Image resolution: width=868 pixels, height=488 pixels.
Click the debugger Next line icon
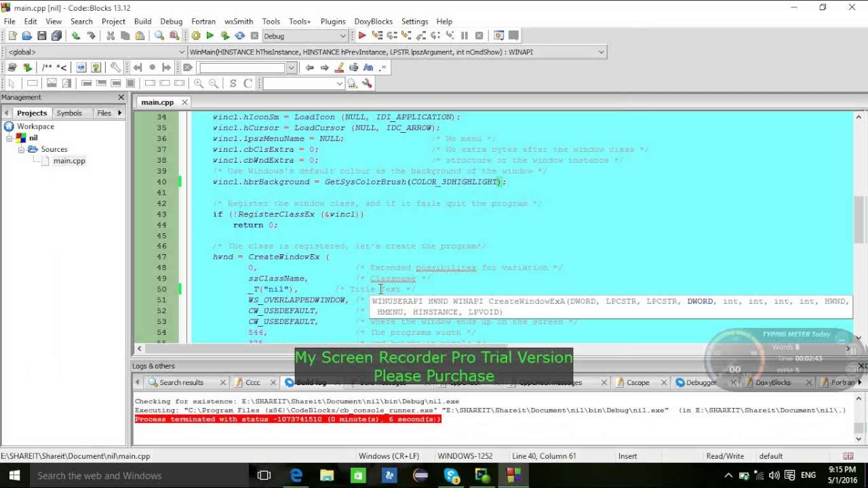[x=392, y=36]
